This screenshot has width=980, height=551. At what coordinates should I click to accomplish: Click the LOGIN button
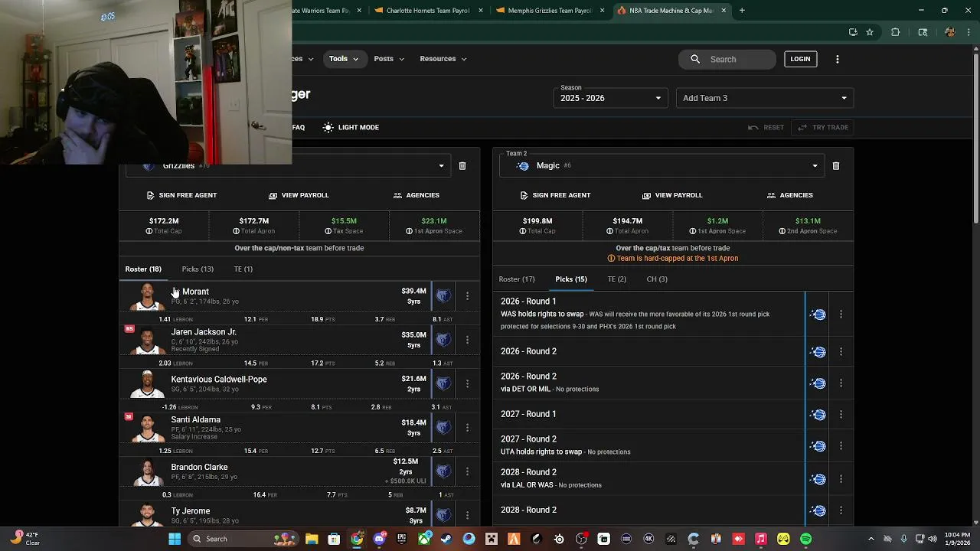800,59
